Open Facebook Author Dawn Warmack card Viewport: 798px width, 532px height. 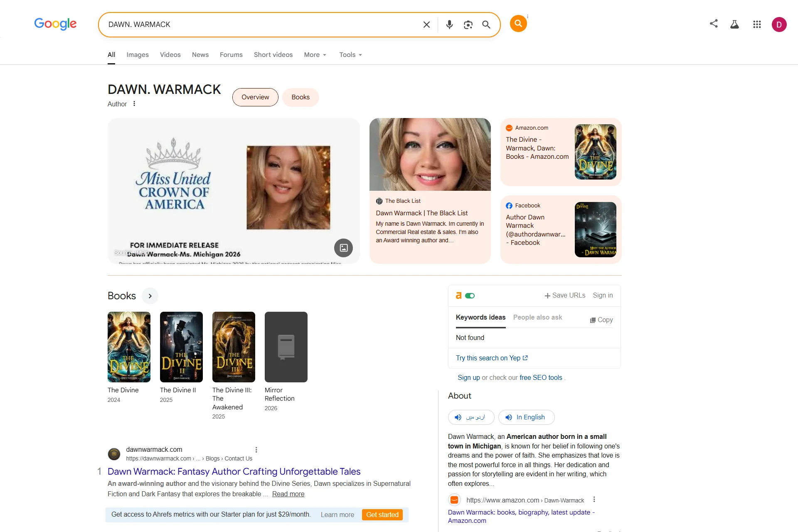pos(561,229)
